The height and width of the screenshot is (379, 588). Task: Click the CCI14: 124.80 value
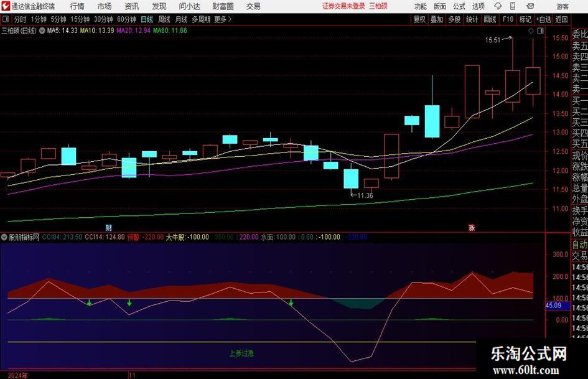tap(105, 237)
